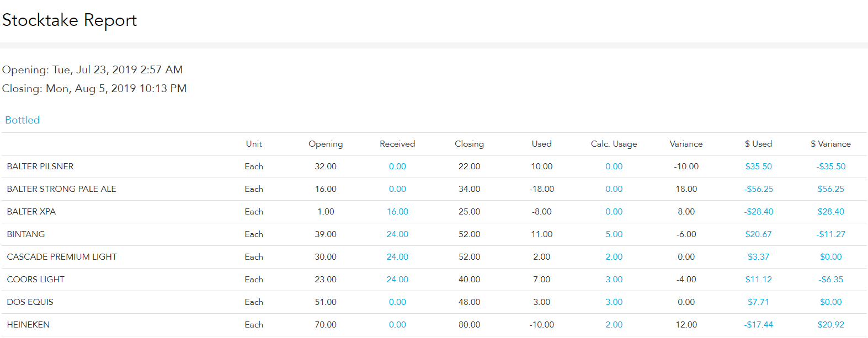Click the $ Variance column header
Viewport: 868px width, 338px height.
click(831, 144)
